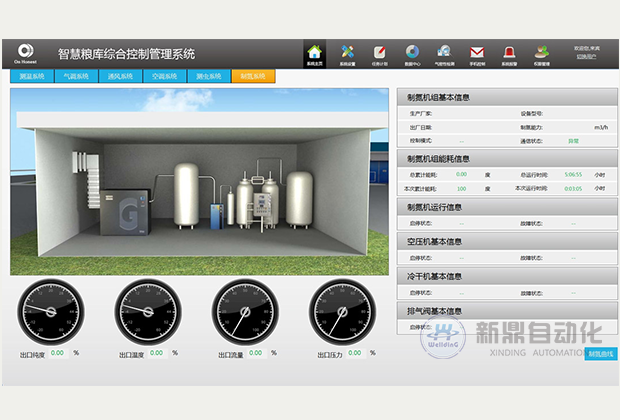Click the 出口纯度 0.00 value field
The height and width of the screenshot is (420, 620).
(x=58, y=353)
